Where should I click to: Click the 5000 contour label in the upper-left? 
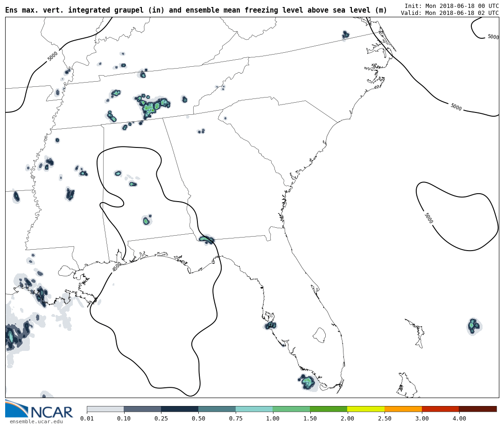[53, 56]
